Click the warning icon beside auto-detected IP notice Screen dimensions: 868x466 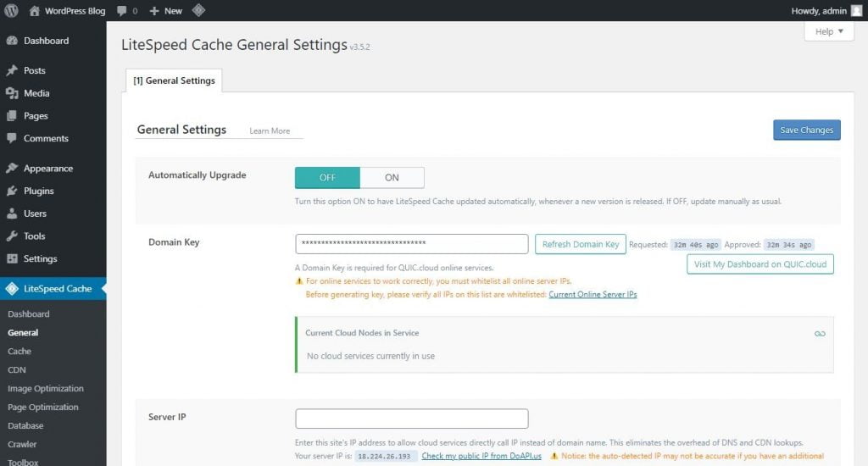(554, 456)
